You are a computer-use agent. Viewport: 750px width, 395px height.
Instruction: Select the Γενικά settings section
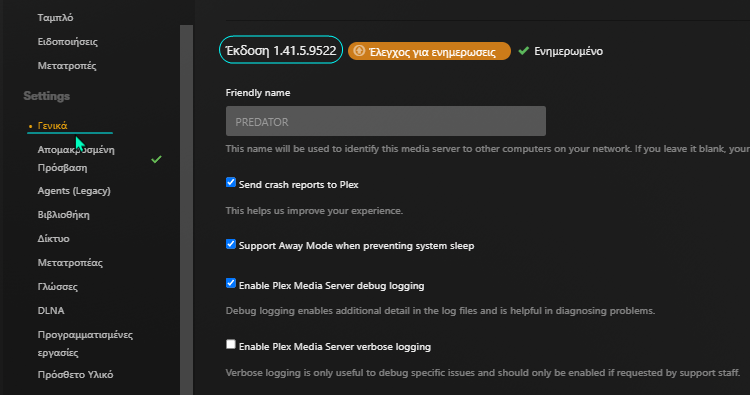[53, 126]
